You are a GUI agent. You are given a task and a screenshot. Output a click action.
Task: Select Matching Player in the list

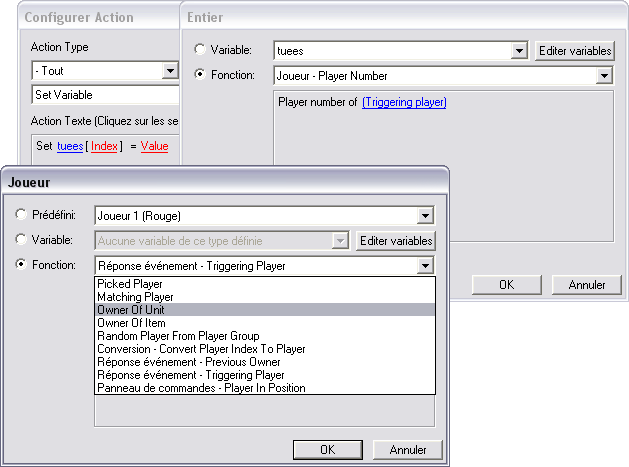pyautogui.click(x=137, y=297)
